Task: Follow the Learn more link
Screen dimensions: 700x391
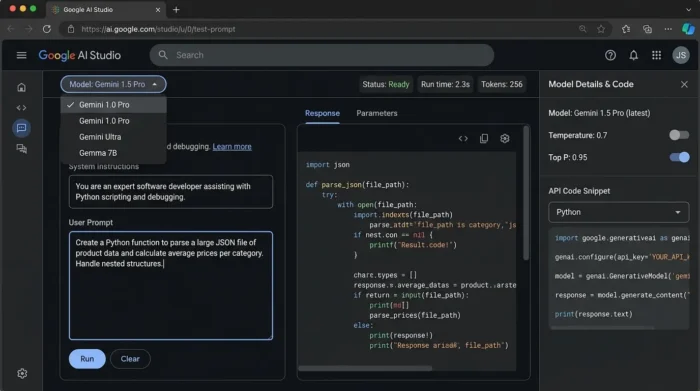Action: (232, 146)
